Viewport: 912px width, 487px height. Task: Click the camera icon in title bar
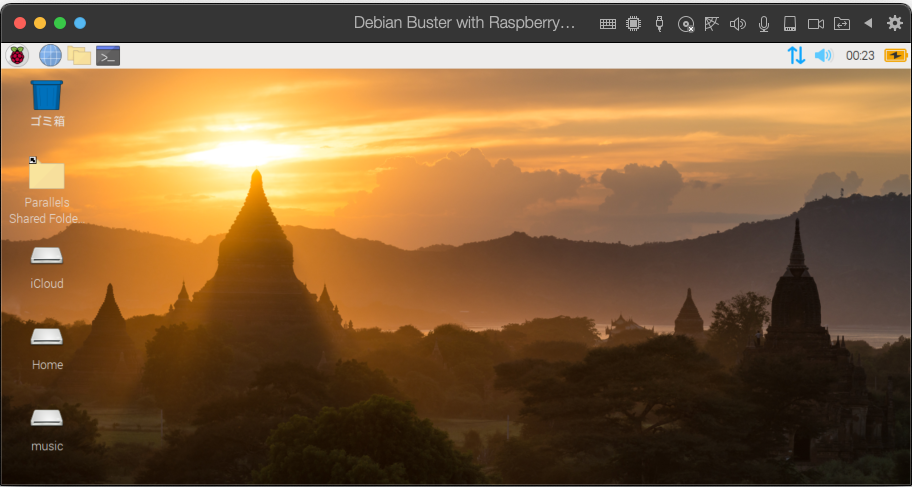(816, 24)
